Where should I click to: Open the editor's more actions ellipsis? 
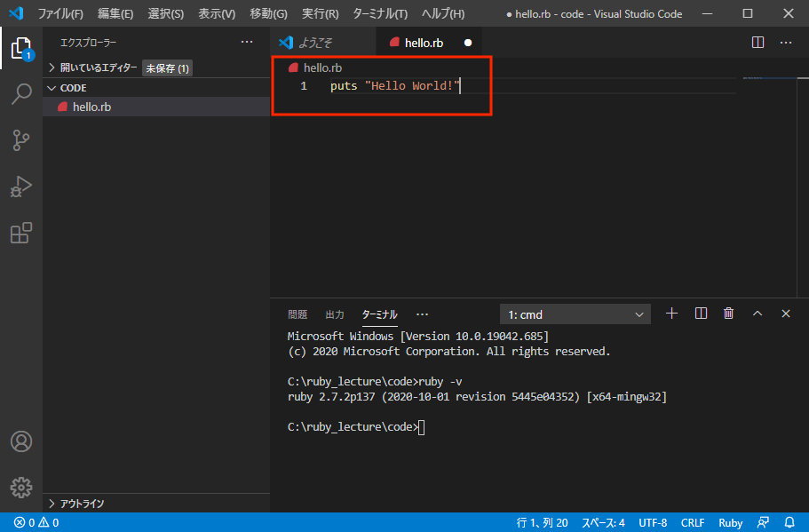coord(786,43)
